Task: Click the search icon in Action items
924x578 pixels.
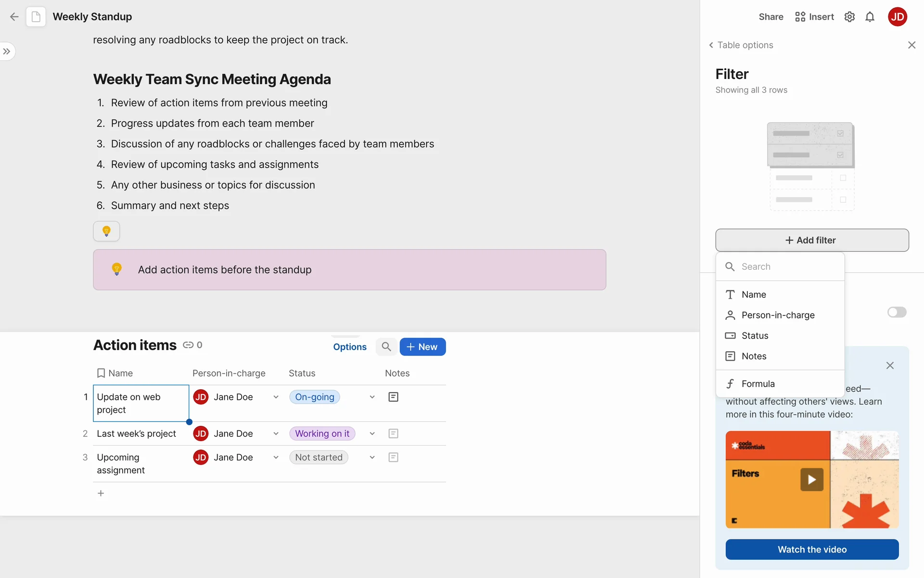Action: click(x=386, y=347)
